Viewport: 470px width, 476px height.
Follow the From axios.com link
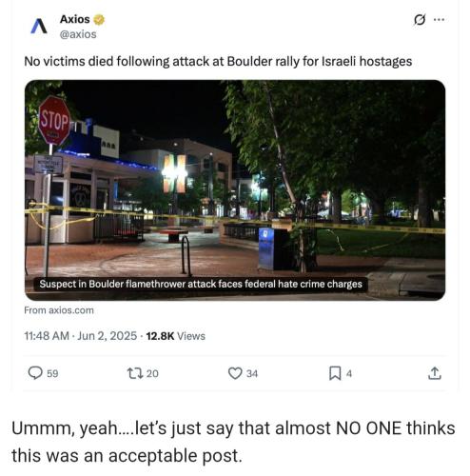[x=59, y=310]
